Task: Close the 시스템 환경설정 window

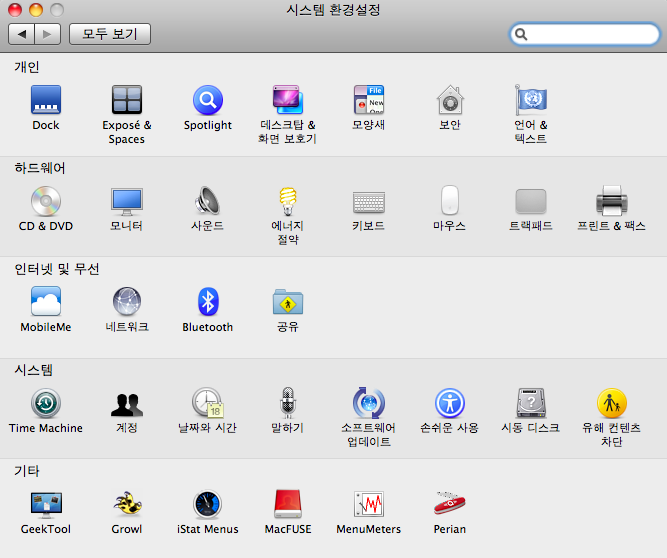Action: [15, 10]
